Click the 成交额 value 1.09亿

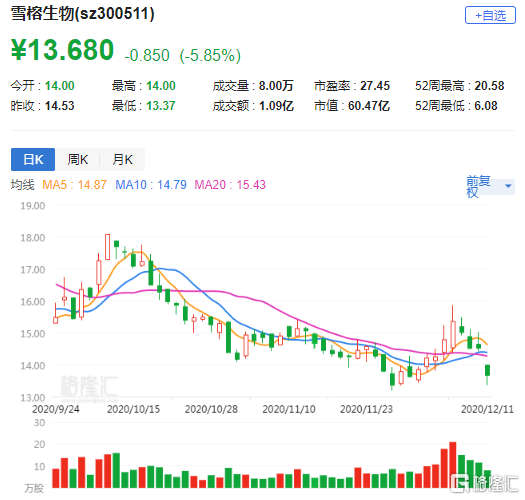[x=276, y=106]
